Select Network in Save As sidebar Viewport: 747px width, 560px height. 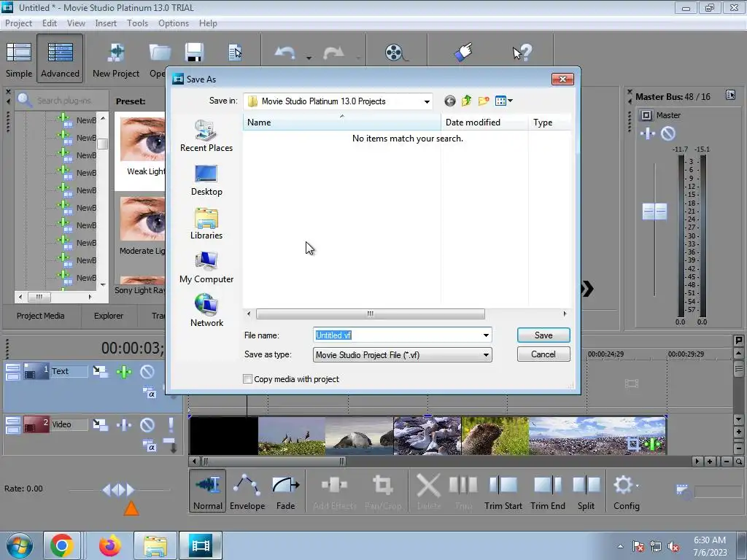click(x=206, y=311)
